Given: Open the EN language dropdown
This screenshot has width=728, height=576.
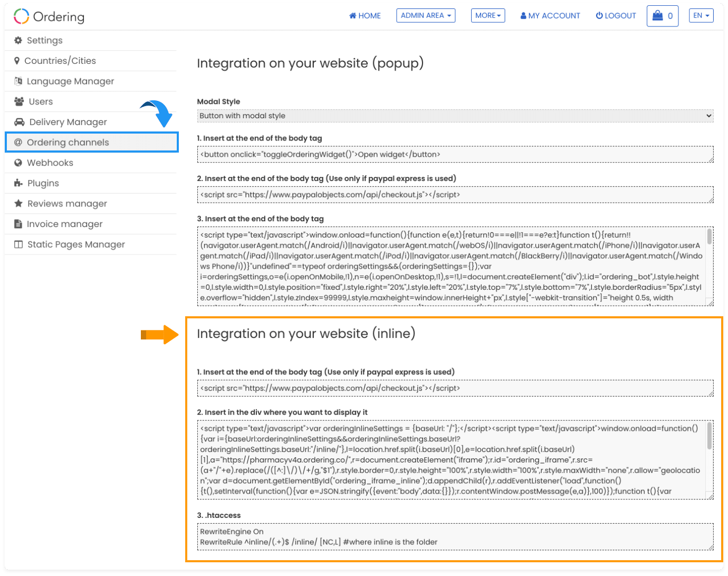Looking at the screenshot, I should 701,15.
